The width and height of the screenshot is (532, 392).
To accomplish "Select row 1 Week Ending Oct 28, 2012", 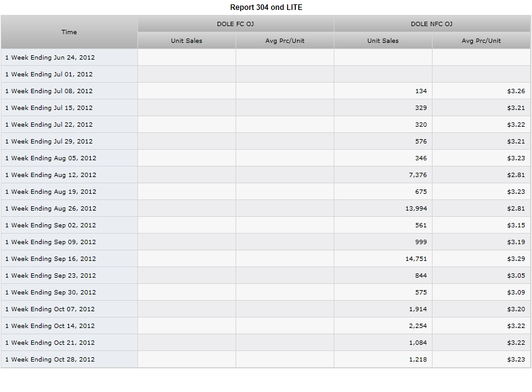I will coord(265,360).
